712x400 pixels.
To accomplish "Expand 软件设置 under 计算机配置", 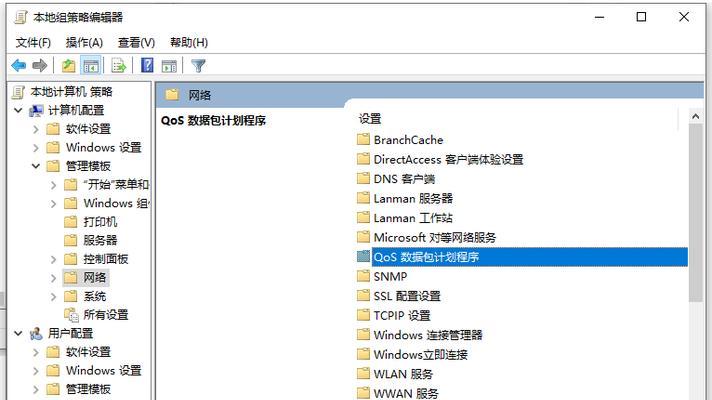I will [x=36, y=129].
